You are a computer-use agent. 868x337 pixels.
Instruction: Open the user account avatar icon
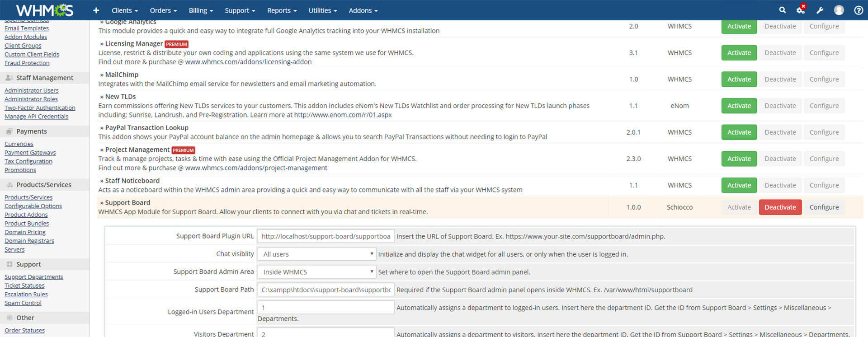tap(839, 10)
